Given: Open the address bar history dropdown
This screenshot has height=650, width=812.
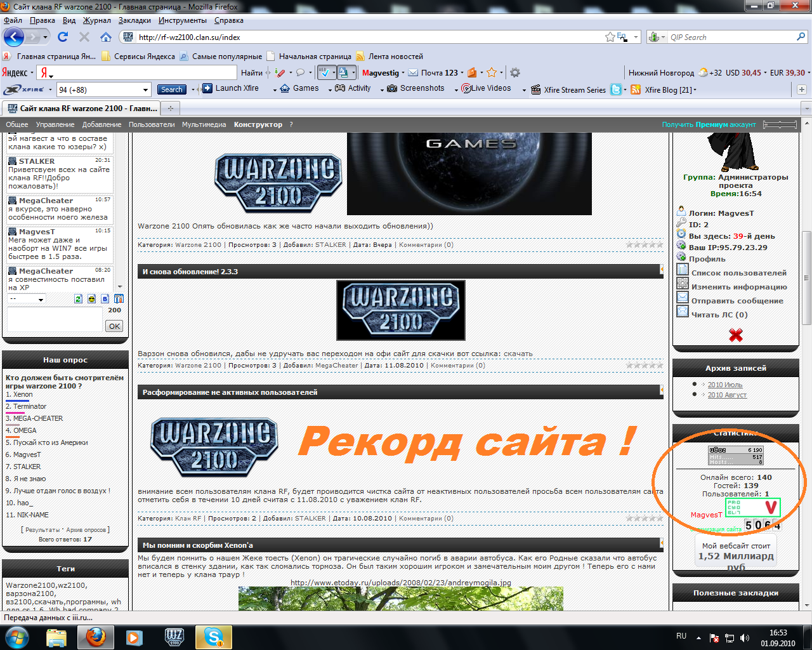Looking at the screenshot, I should 636,37.
